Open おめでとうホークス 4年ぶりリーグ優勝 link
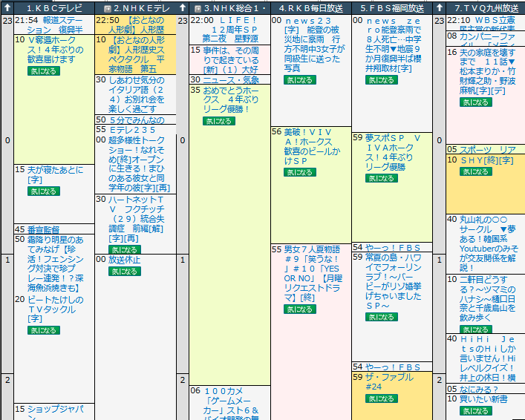525x420 pixels. tap(231, 99)
